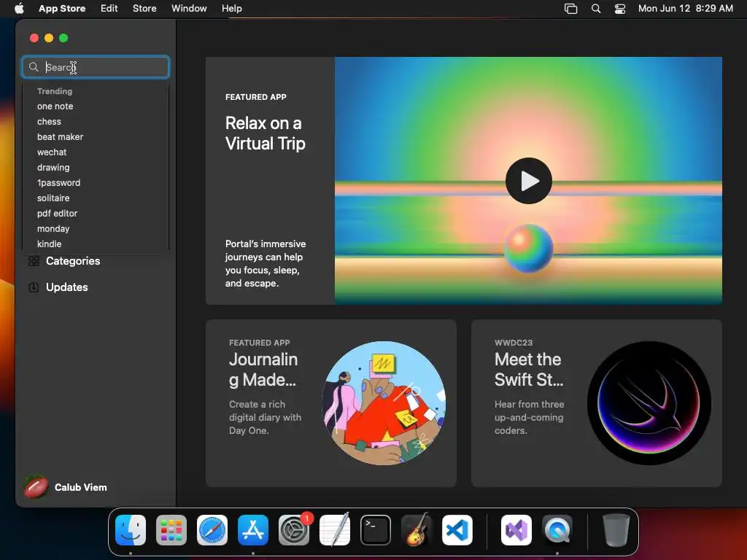The height and width of the screenshot is (560, 747).
Task: Click the green full screen window button
Action: pos(63,38)
